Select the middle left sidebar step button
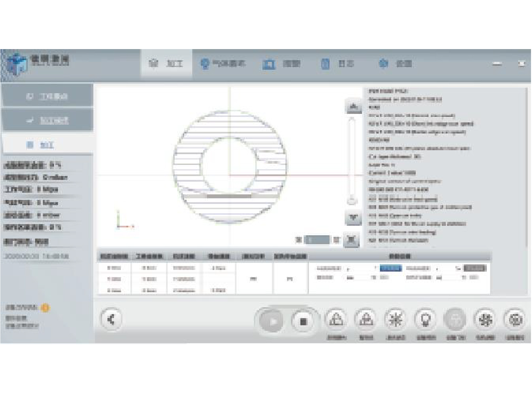 [x=47, y=120]
